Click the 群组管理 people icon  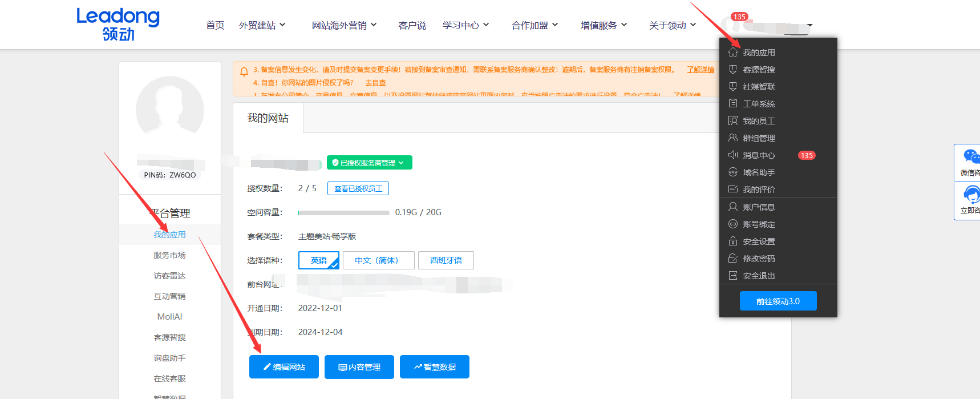point(733,138)
